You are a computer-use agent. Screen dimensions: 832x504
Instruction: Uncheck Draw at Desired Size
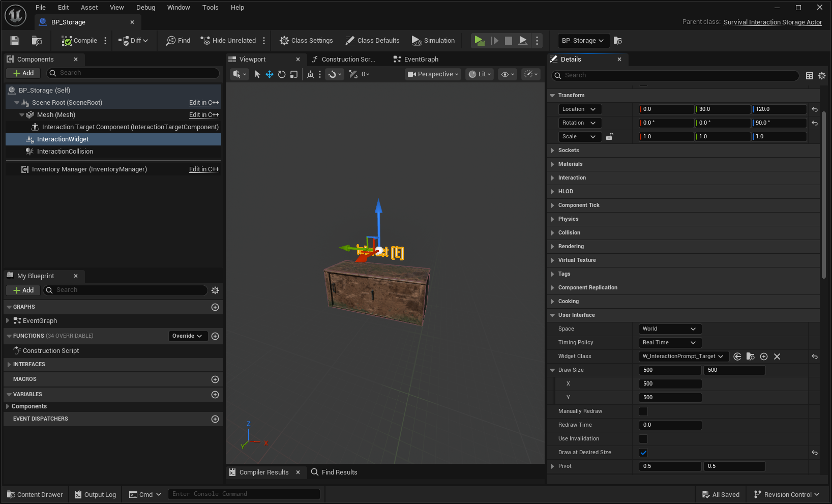point(643,453)
